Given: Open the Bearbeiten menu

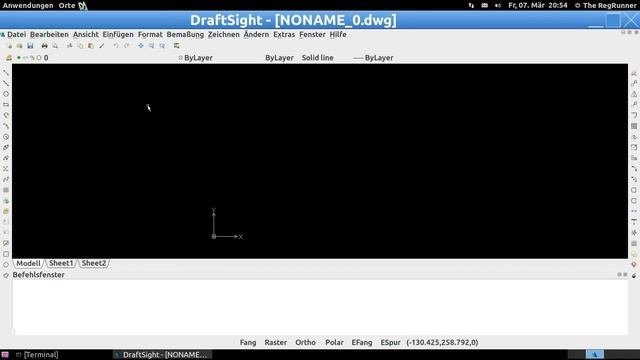Looking at the screenshot, I should 49,35.
